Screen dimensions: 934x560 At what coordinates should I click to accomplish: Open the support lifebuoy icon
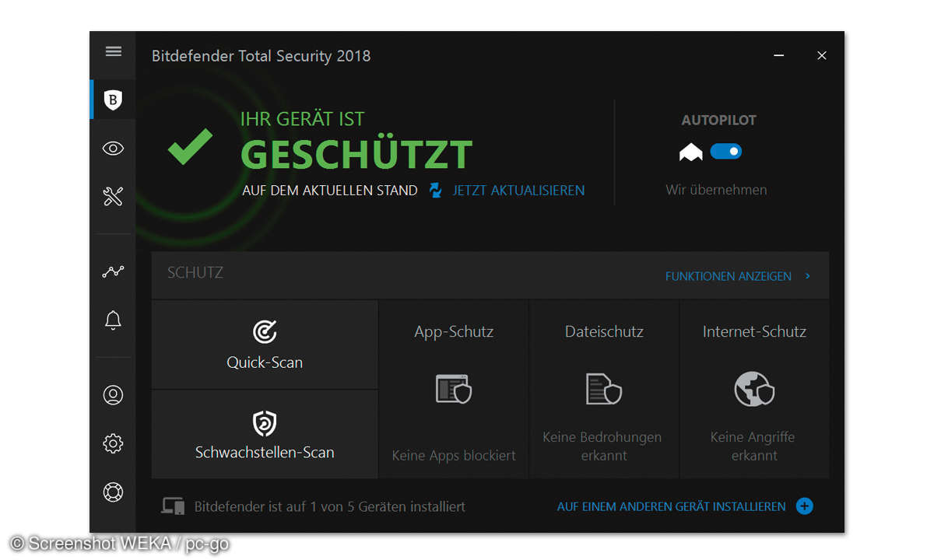114,492
